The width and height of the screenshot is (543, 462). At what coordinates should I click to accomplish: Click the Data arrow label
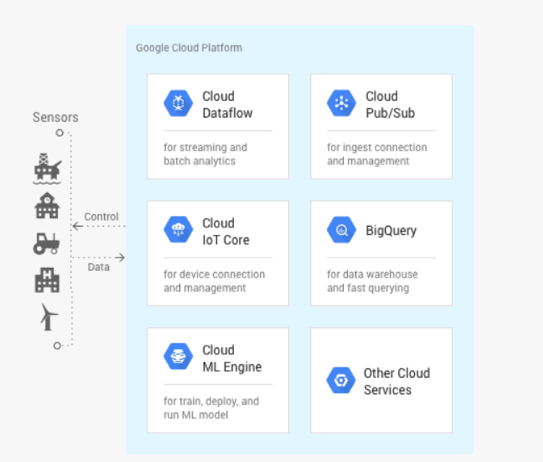click(98, 267)
